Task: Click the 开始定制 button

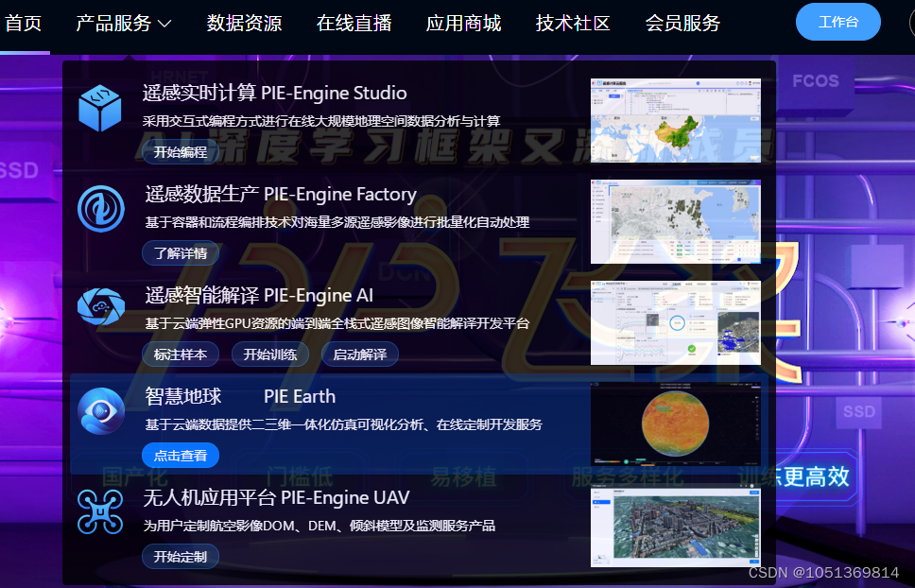Action: pos(181,557)
